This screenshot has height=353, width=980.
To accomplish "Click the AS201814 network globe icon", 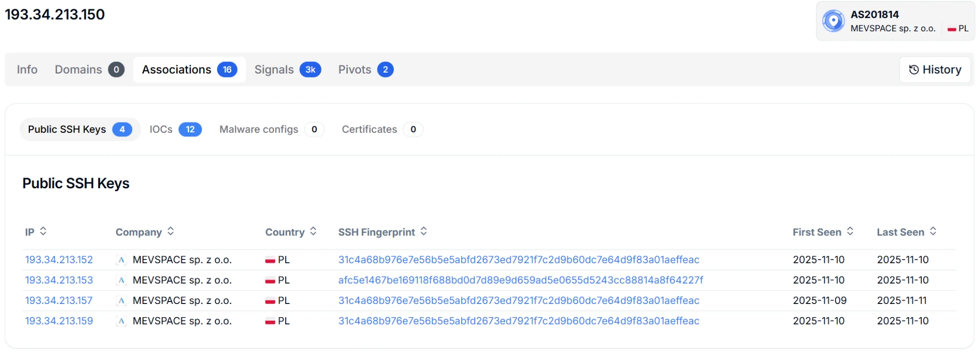I will point(833,21).
